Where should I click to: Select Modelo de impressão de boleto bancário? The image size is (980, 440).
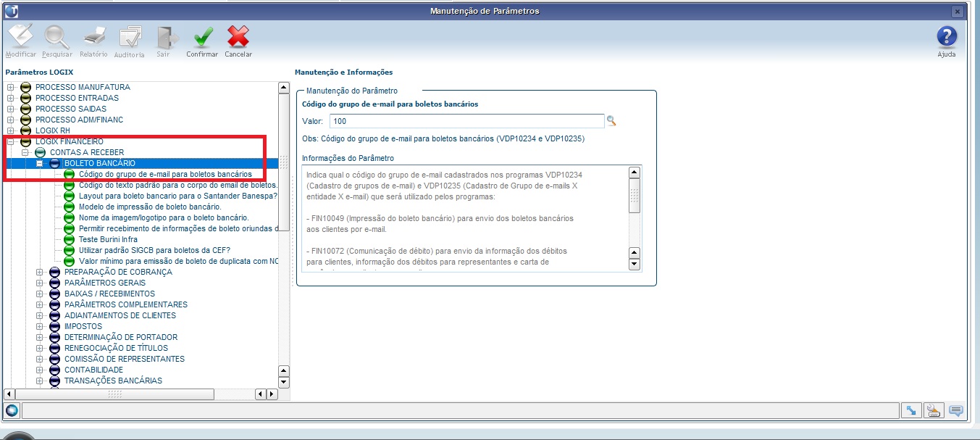pos(150,207)
